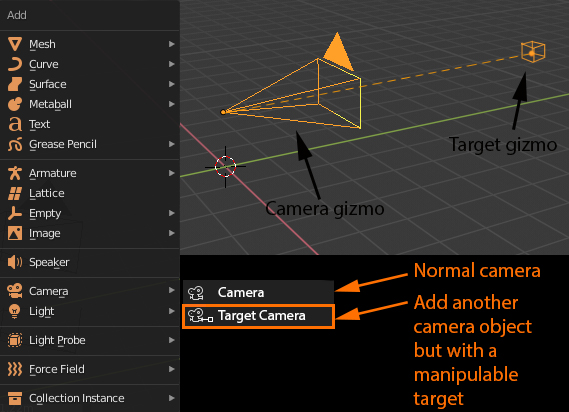Screen dimensions: 569x412
Task: Click the Speaker icon
Action: coord(15,262)
